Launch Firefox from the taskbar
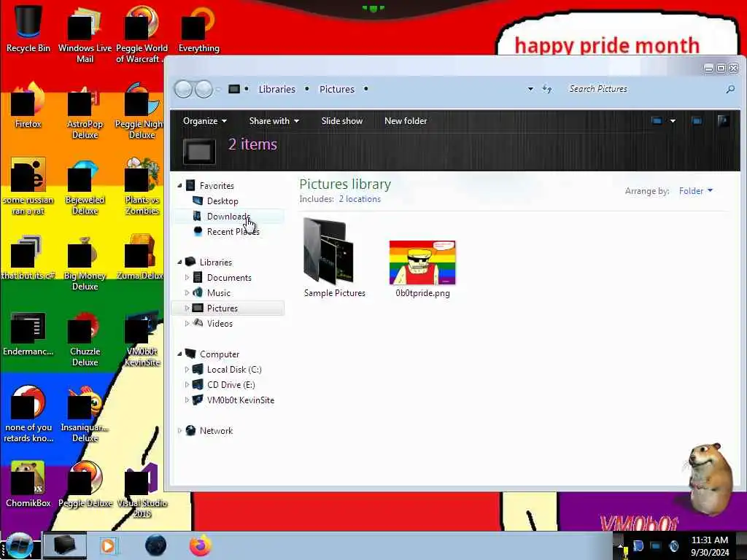The image size is (747, 560). click(x=201, y=545)
